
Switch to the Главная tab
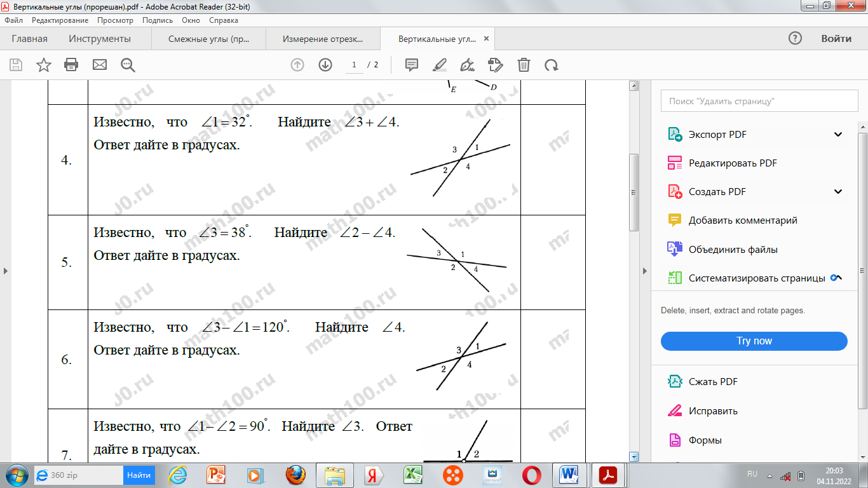pyautogui.click(x=29, y=39)
